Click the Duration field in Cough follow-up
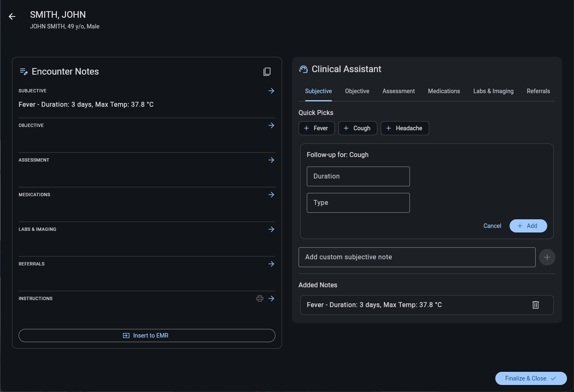Viewport: 574px width, 392px height. point(358,176)
